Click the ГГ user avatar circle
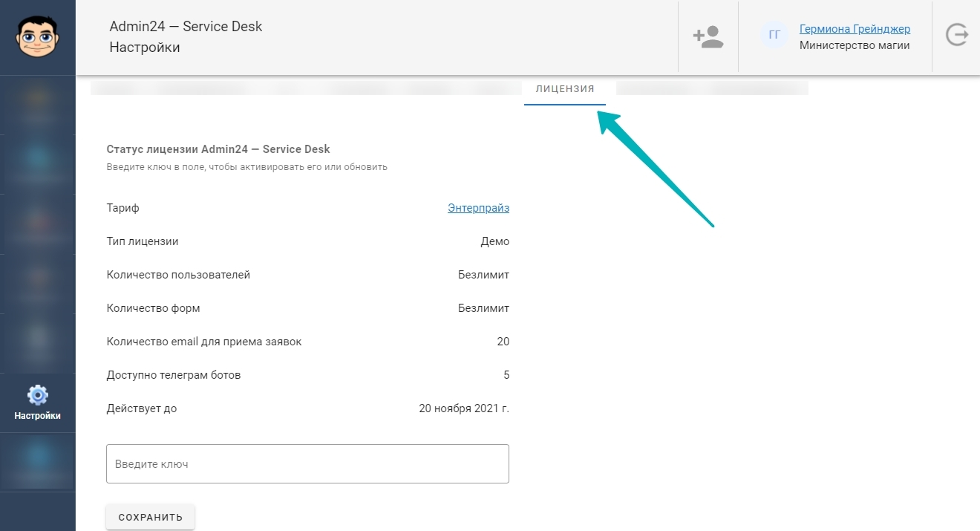Image resolution: width=980 pixels, height=531 pixels. pos(774,35)
